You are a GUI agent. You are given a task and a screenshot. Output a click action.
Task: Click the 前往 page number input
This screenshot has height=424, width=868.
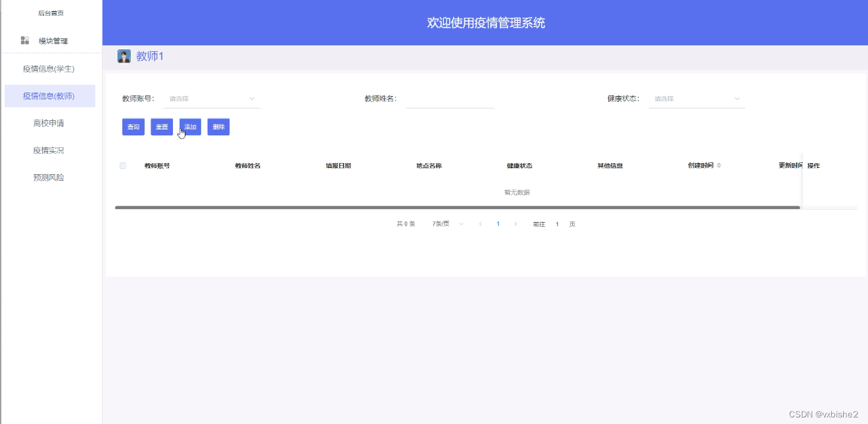click(x=557, y=224)
